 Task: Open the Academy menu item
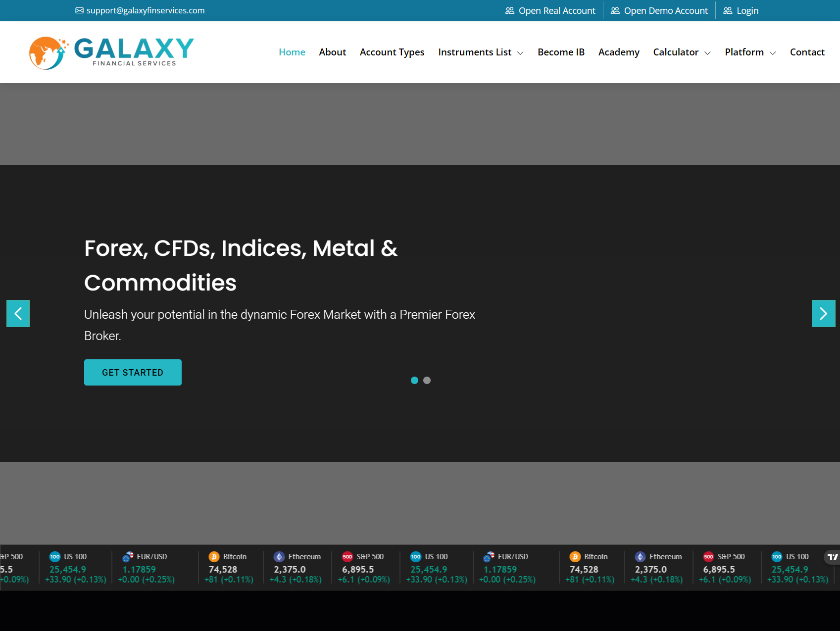point(619,52)
